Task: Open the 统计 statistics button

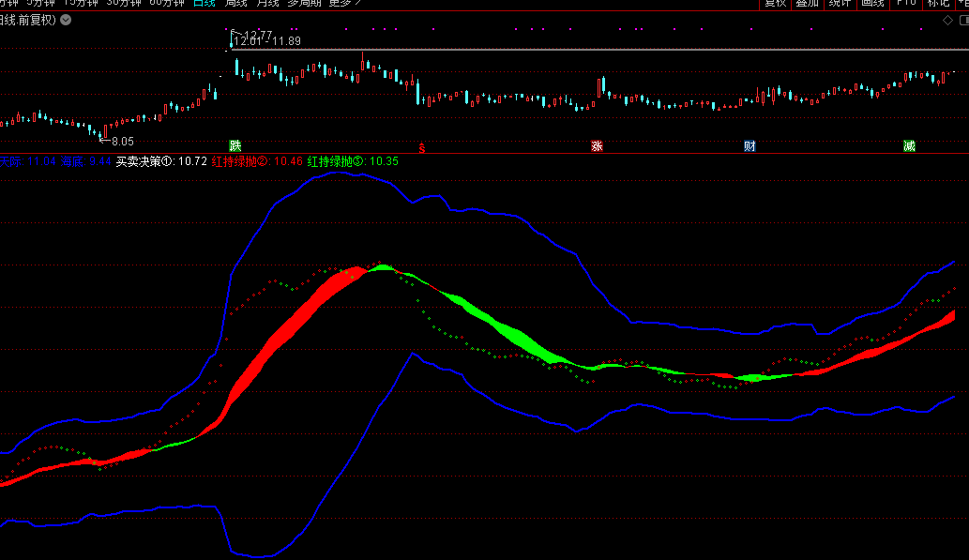Action: pos(840,3)
